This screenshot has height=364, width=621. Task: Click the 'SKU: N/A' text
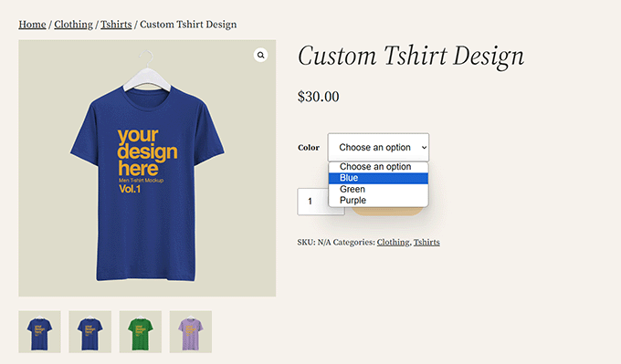pos(313,242)
